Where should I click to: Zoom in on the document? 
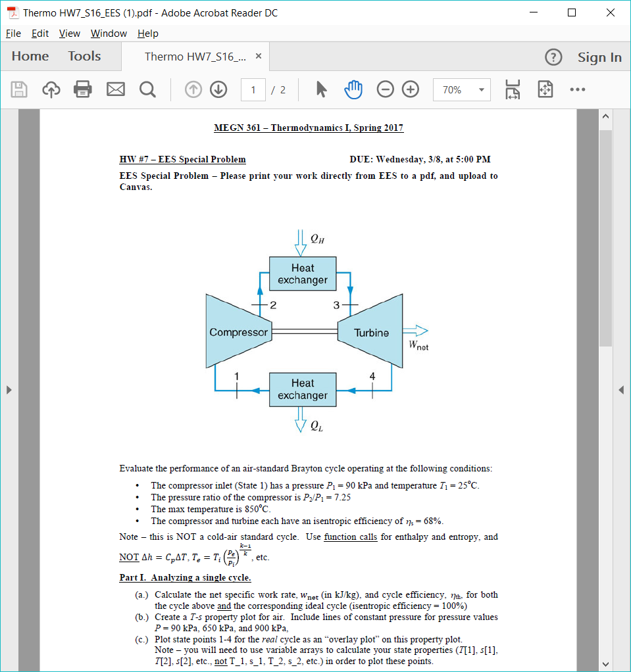coord(410,89)
